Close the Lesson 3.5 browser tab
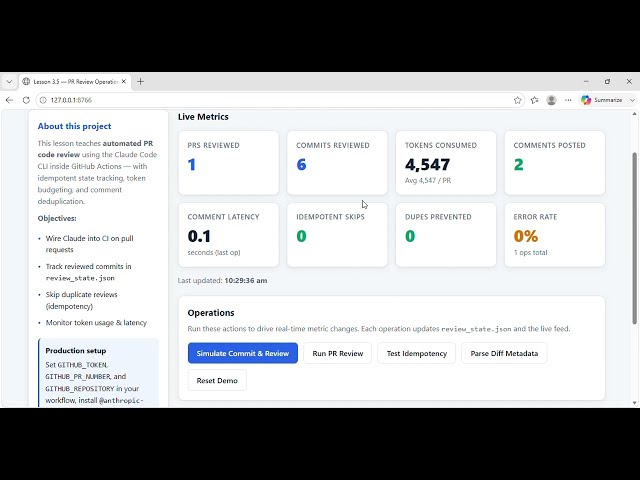Screen dimensions: 640x480 tap(124, 82)
